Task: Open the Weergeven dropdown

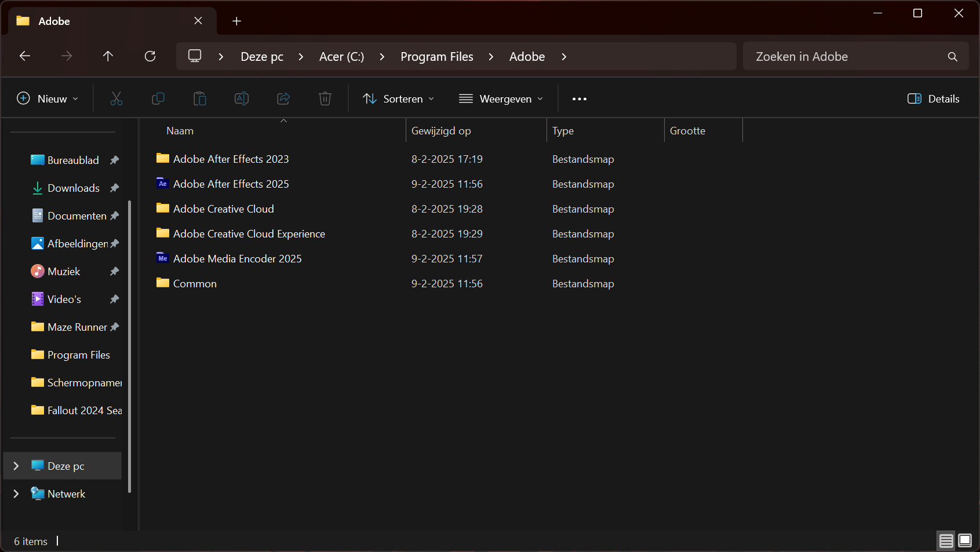Action: click(501, 99)
